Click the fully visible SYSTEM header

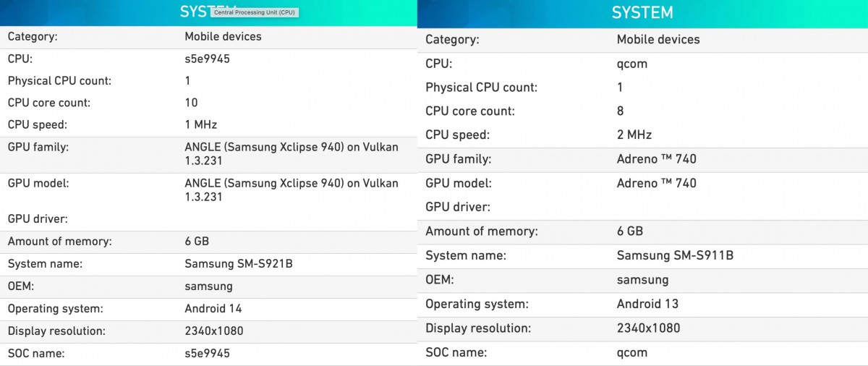(642, 13)
